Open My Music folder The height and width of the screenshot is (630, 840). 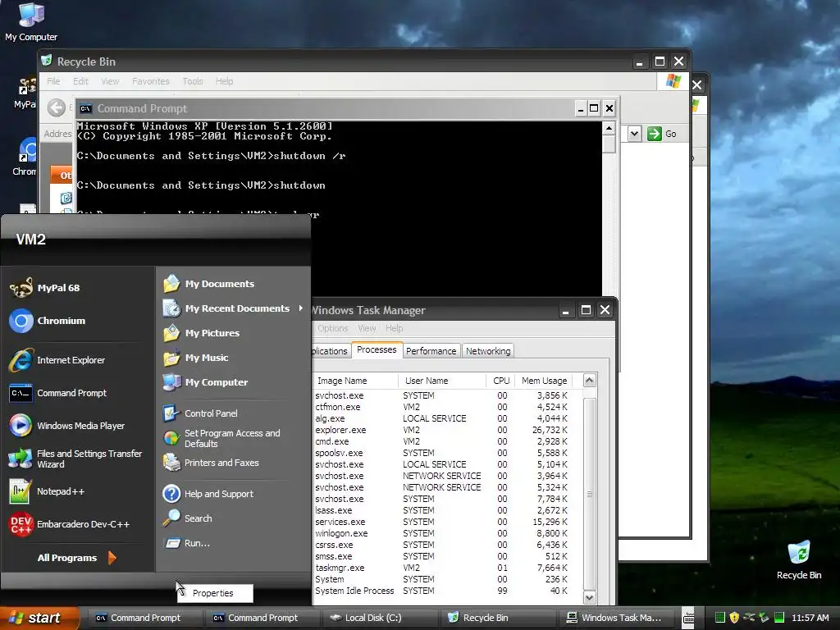point(195,358)
